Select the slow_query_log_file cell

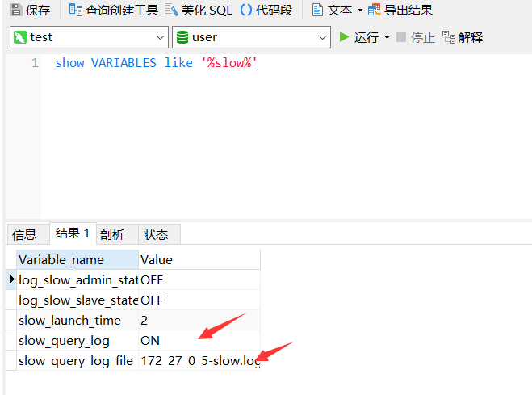tap(77, 361)
